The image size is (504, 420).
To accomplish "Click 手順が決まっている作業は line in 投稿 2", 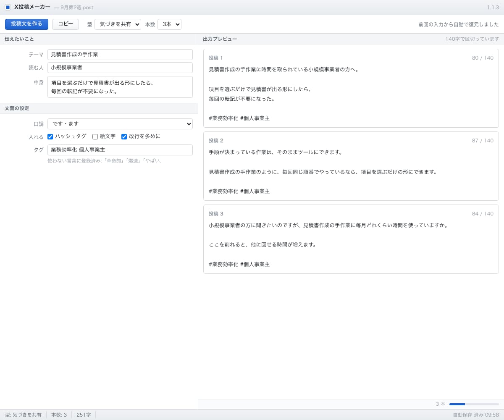I will point(276,152).
